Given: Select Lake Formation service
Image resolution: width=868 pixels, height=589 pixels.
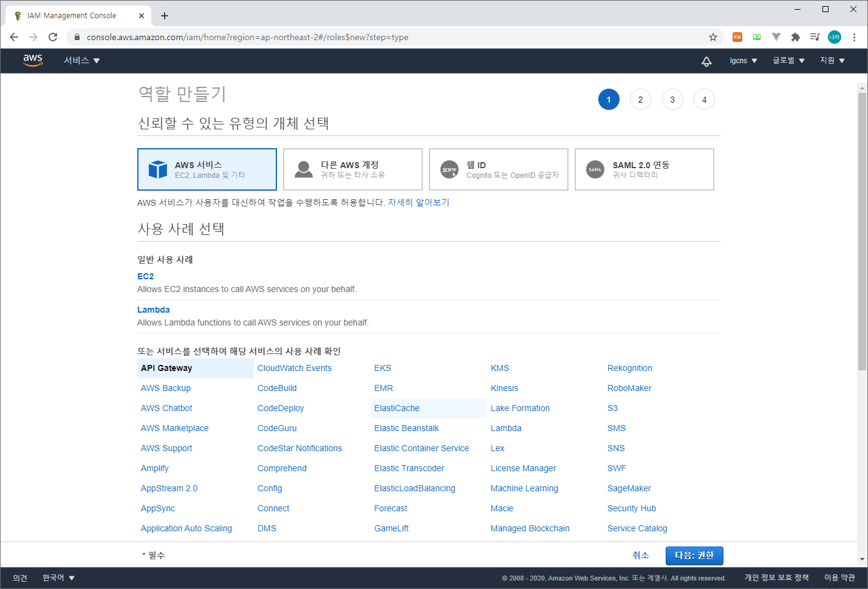Looking at the screenshot, I should (520, 408).
